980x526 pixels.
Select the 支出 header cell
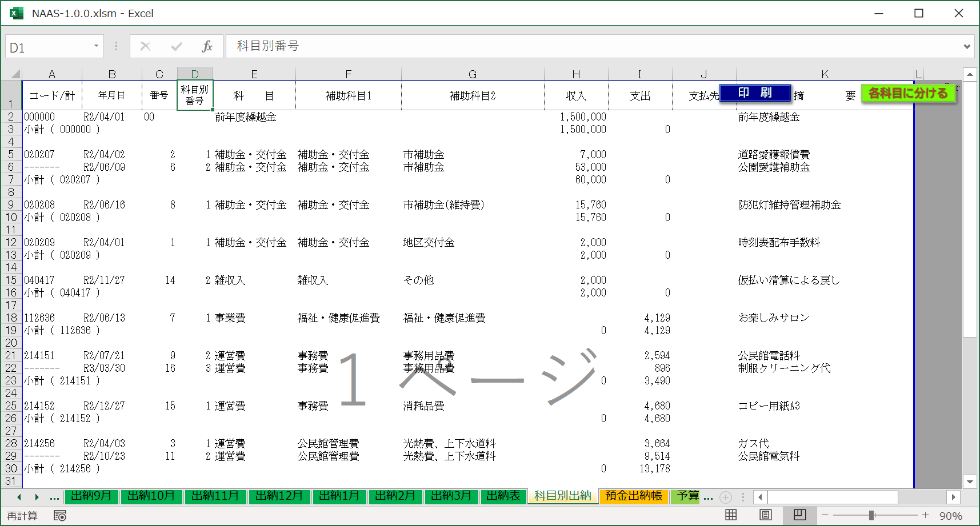click(640, 95)
